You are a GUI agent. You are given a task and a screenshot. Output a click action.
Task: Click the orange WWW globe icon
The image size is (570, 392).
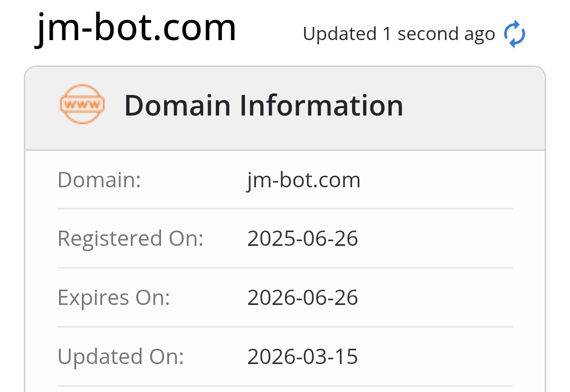point(82,104)
